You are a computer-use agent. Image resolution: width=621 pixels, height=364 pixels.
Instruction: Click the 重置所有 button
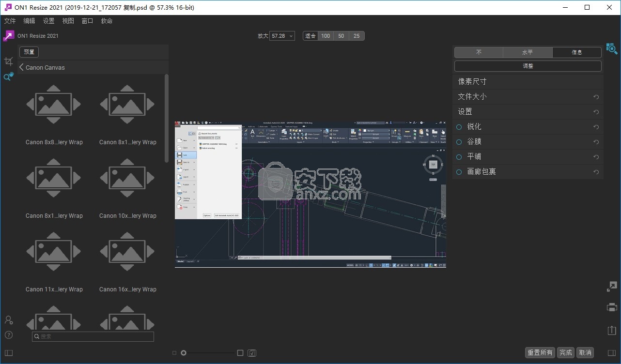pos(540,352)
